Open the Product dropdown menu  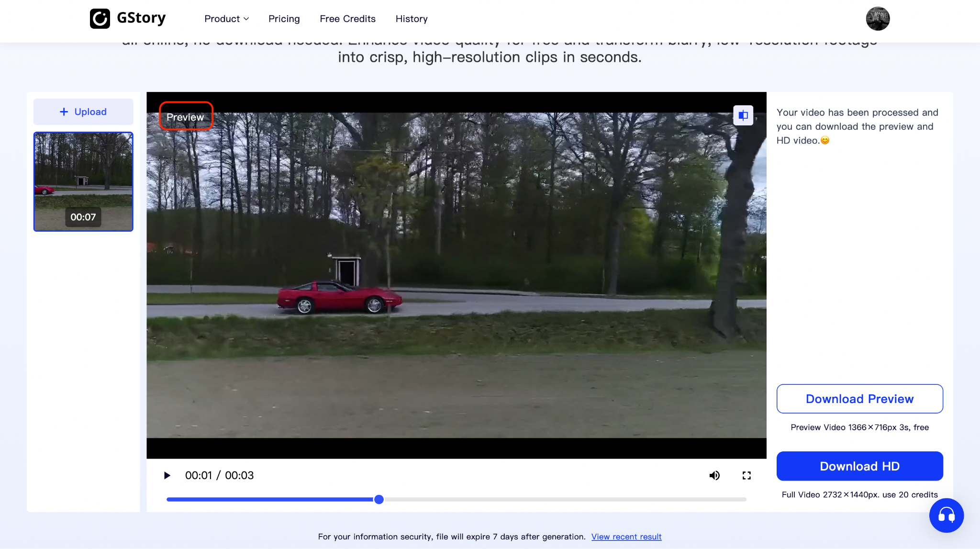[226, 19]
